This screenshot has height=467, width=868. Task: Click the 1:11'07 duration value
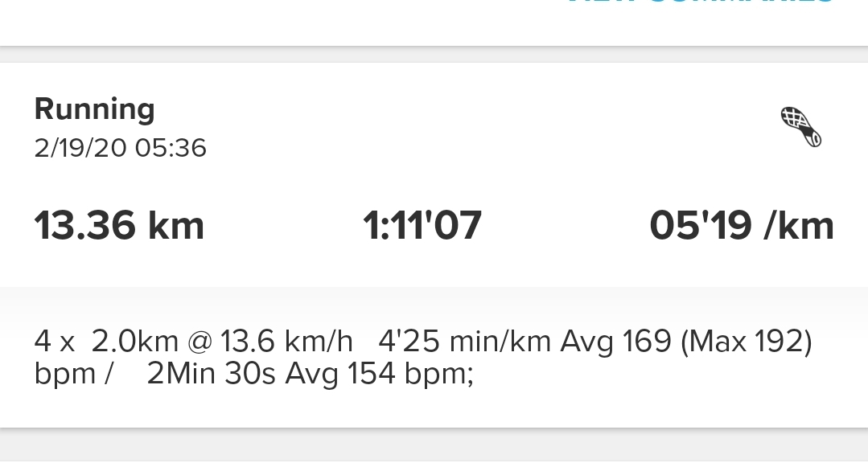point(422,225)
